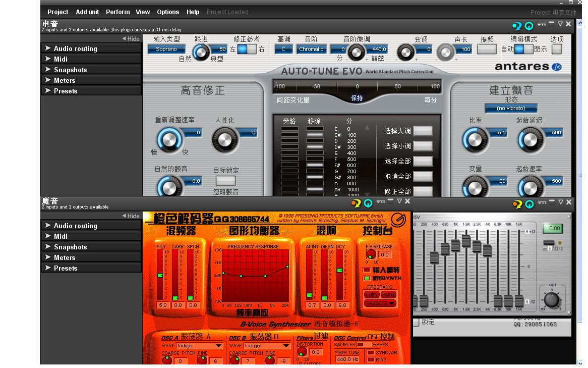Click the 取消全部 button
This screenshot has height=368, width=588.
(423, 176)
